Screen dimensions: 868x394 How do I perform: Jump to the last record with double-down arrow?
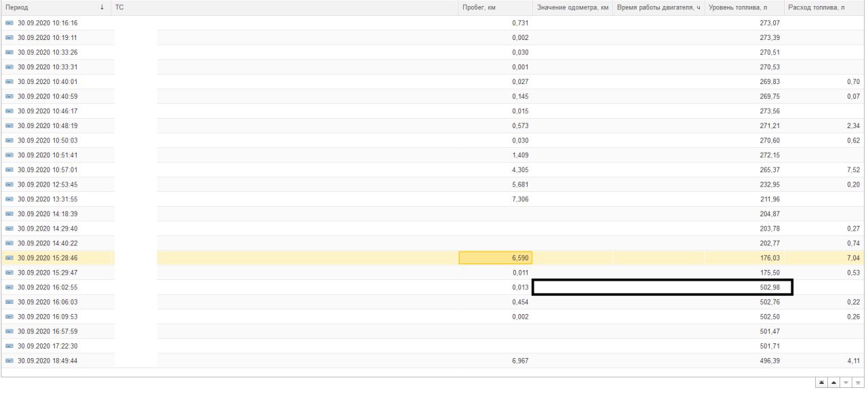859,382
